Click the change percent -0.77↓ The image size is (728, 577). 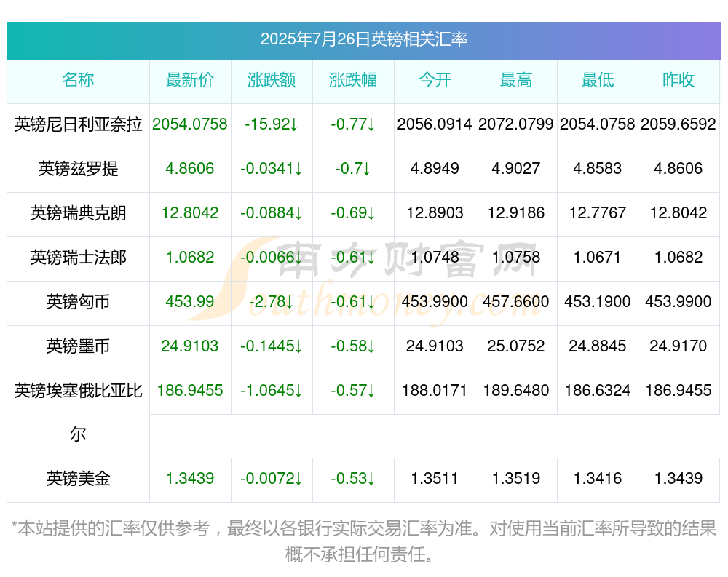pyautogui.click(x=353, y=124)
